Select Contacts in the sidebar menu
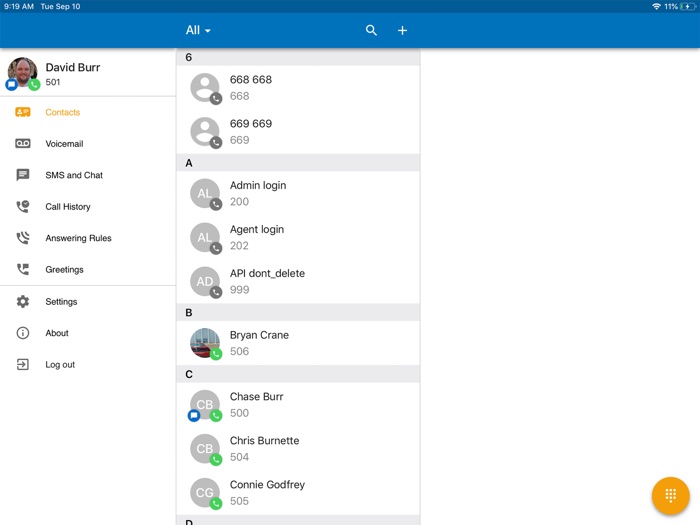The width and height of the screenshot is (700, 525). coord(62,113)
